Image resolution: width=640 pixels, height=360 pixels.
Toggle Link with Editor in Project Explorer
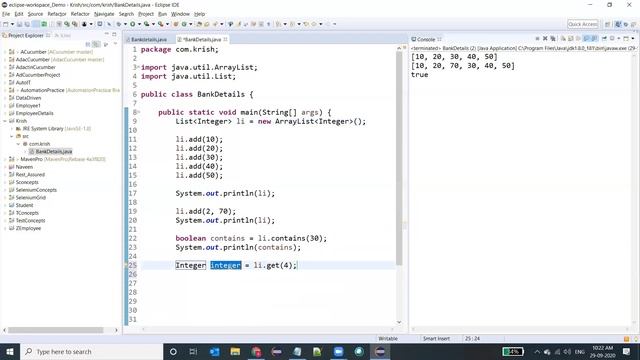[x=96, y=44]
